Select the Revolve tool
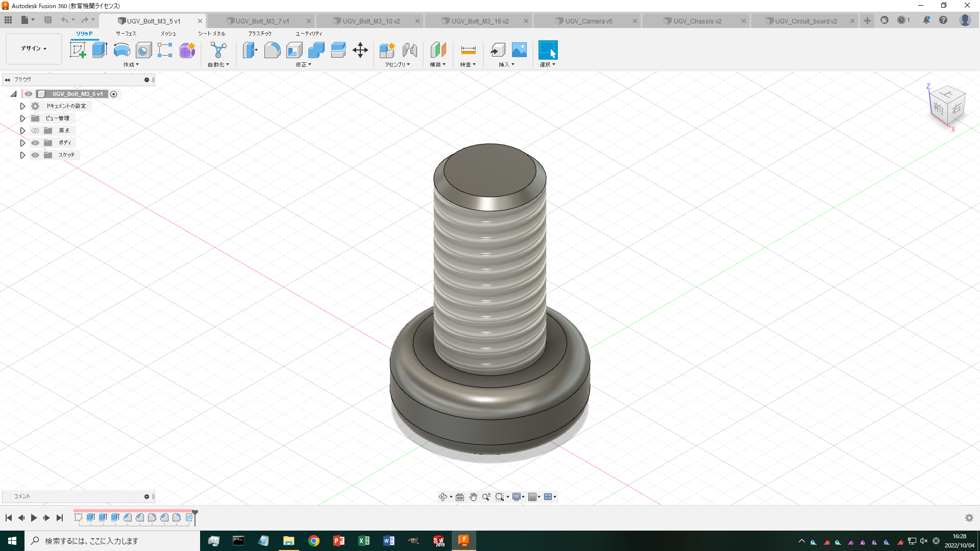The image size is (980, 551). click(121, 50)
